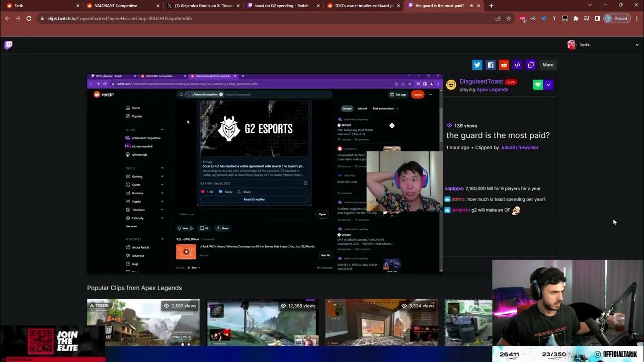This screenshot has height=362, width=644.
Task: Click the DisguisedToast channel avatar
Action: 451,85
